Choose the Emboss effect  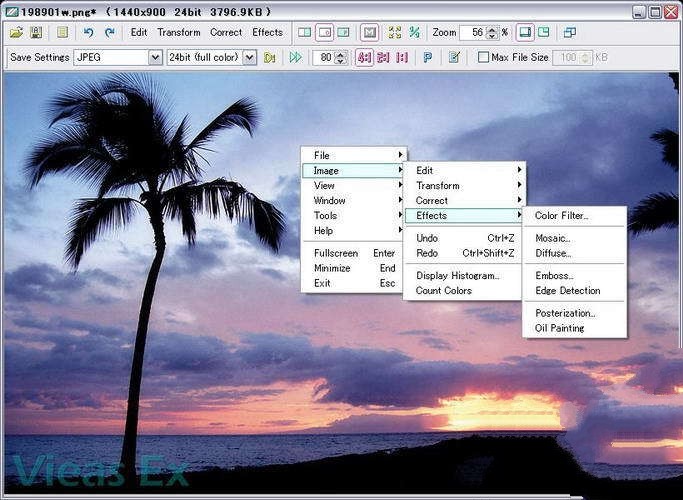575,275
